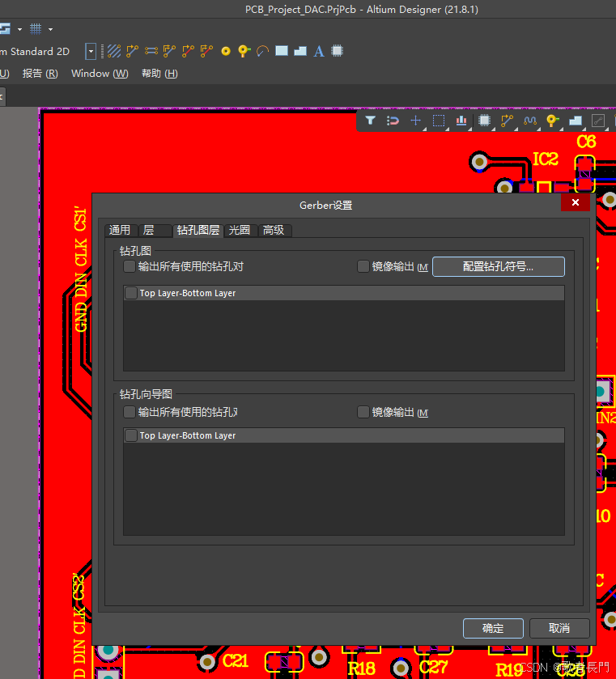Viewport: 616px width, 679px height.
Task: Switch to the 高级 tab
Action: tap(274, 231)
